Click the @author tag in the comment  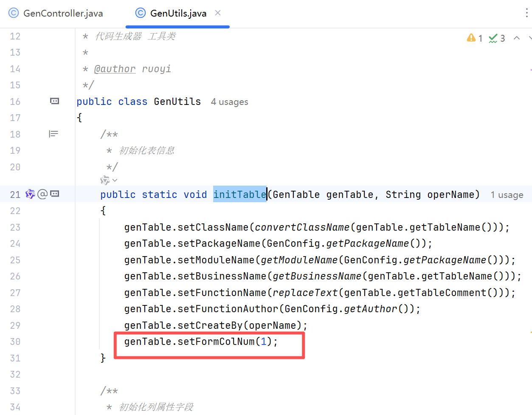pyautogui.click(x=115, y=69)
